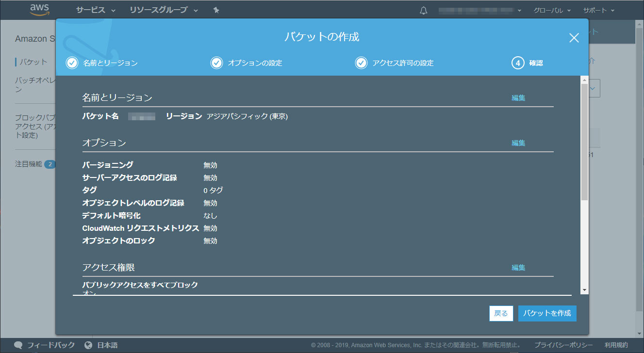Click the バケットを作成 button

(547, 314)
